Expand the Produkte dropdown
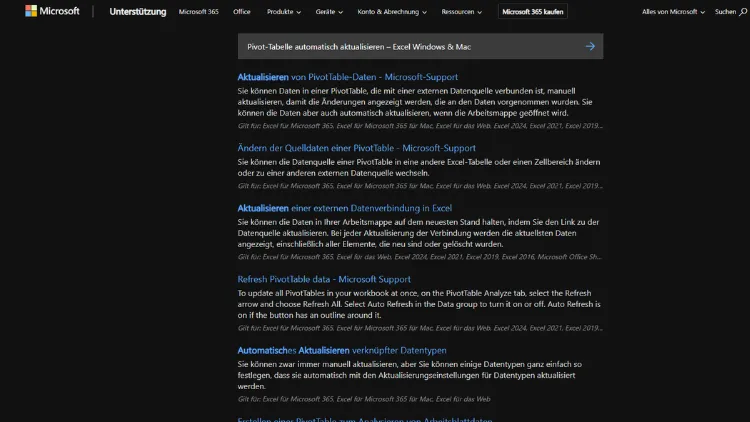 point(284,11)
